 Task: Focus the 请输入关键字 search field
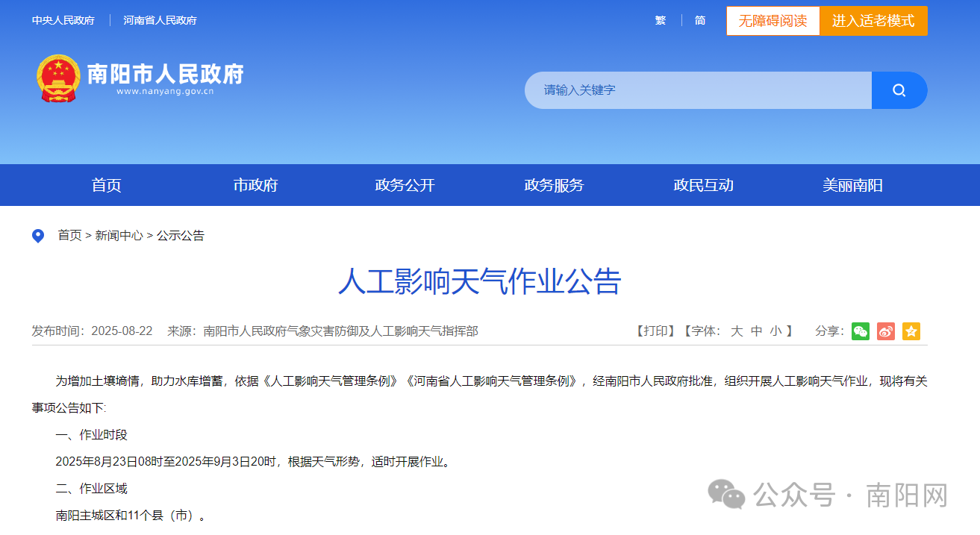pos(698,90)
